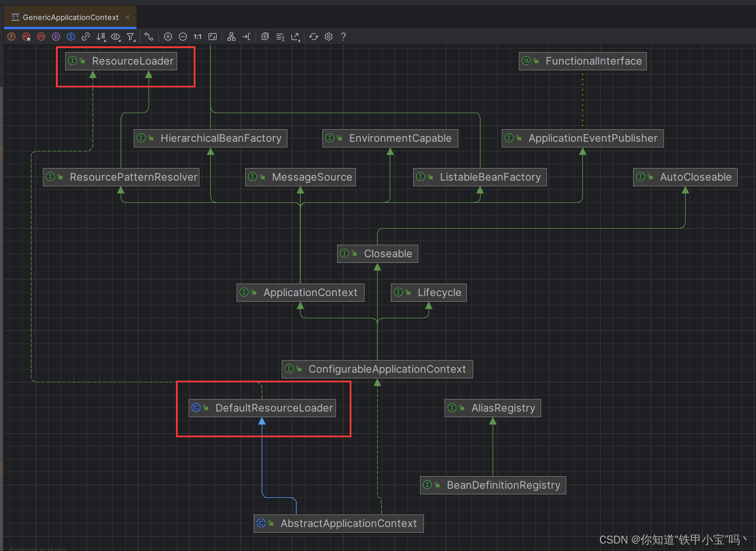Select the AliasRegistry node
The width and height of the screenshot is (756, 551).
(493, 408)
